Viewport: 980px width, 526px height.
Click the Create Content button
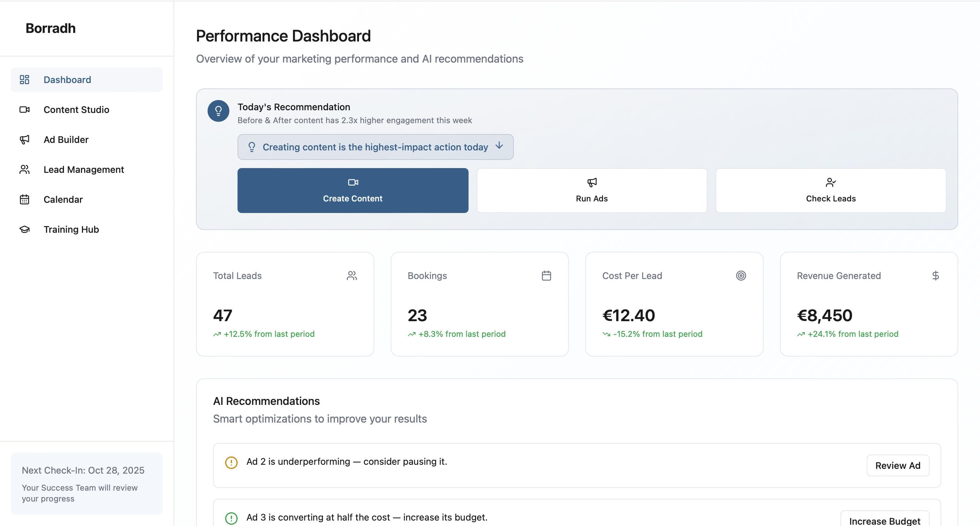click(x=353, y=190)
